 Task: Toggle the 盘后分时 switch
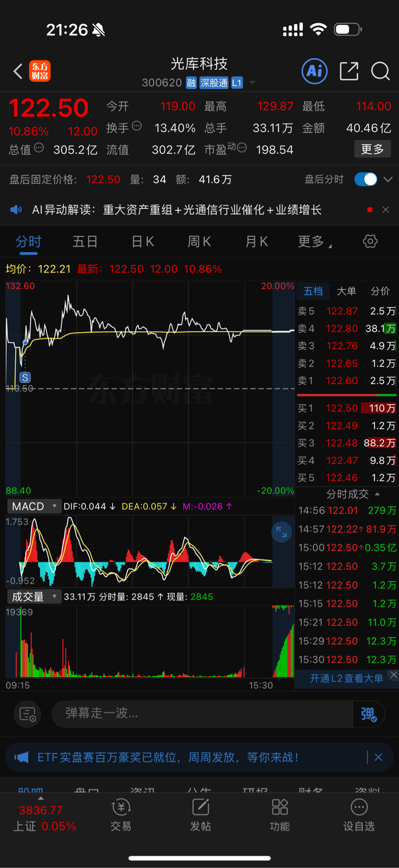[366, 179]
